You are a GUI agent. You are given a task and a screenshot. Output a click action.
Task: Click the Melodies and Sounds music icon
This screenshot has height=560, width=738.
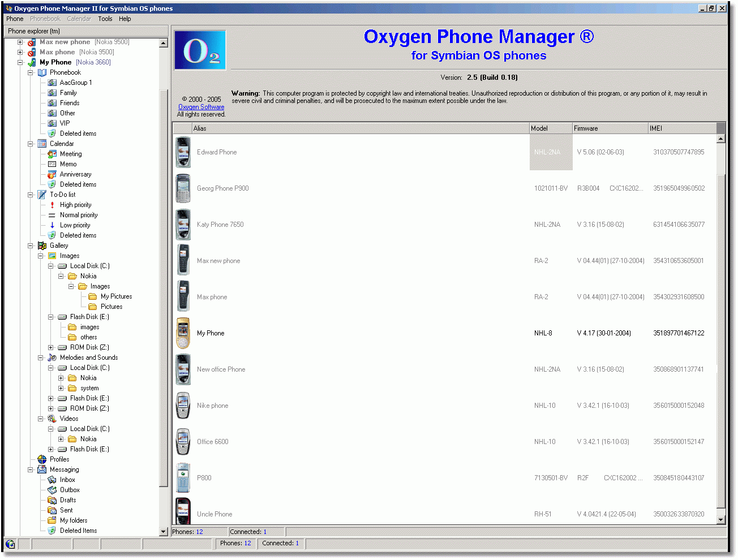click(52, 357)
